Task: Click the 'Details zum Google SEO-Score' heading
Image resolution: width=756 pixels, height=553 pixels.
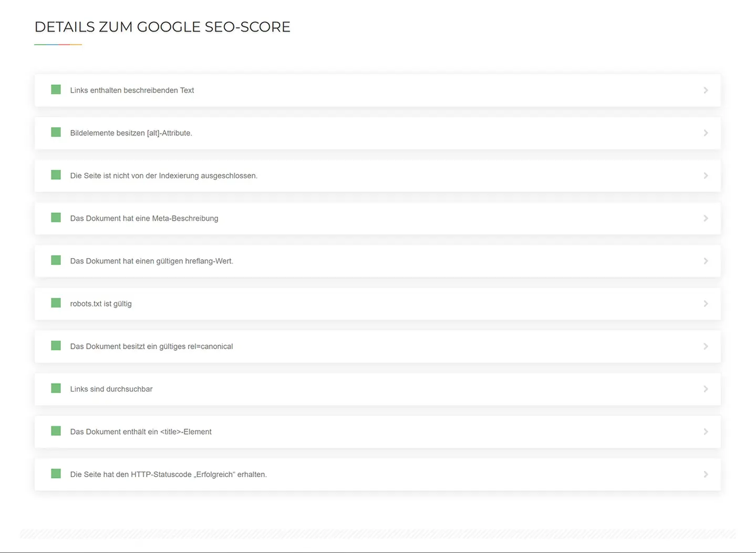Action: pyautogui.click(x=162, y=27)
